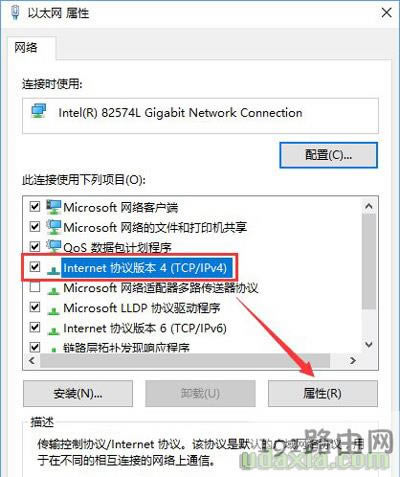
Task: Click the TCP/IPv6 protocol icon
Action: 53,330
